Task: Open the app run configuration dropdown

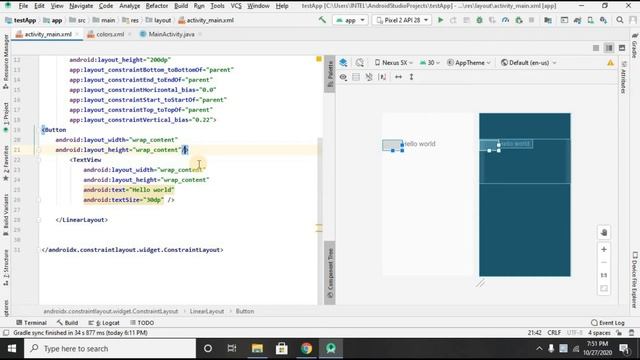Action: point(350,20)
